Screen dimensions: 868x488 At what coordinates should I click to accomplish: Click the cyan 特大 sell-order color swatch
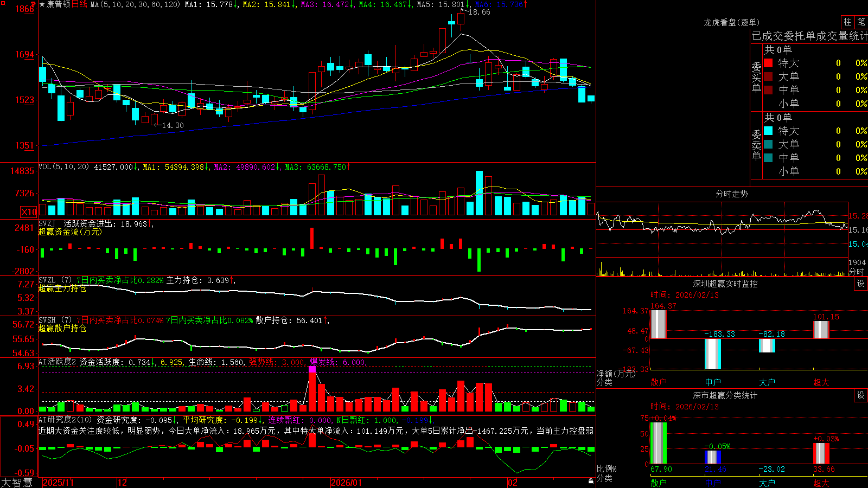click(x=768, y=131)
